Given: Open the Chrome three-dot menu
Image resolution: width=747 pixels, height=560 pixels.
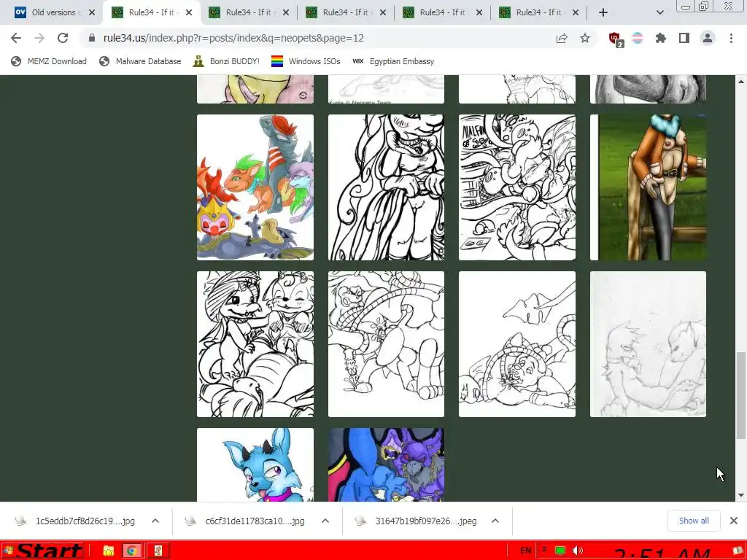Looking at the screenshot, I should [x=731, y=38].
